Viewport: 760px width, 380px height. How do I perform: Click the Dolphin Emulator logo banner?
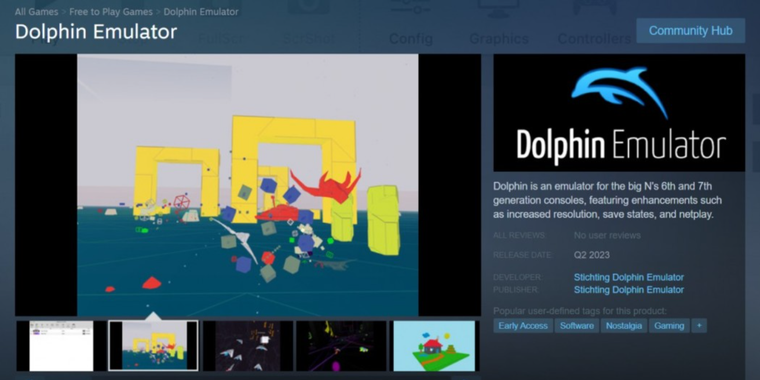[x=619, y=112]
